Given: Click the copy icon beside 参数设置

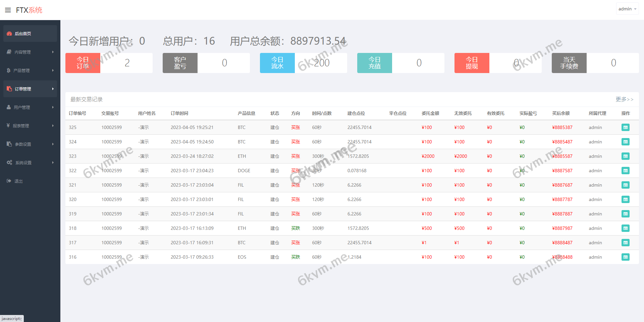Looking at the screenshot, I should click(x=9, y=144).
